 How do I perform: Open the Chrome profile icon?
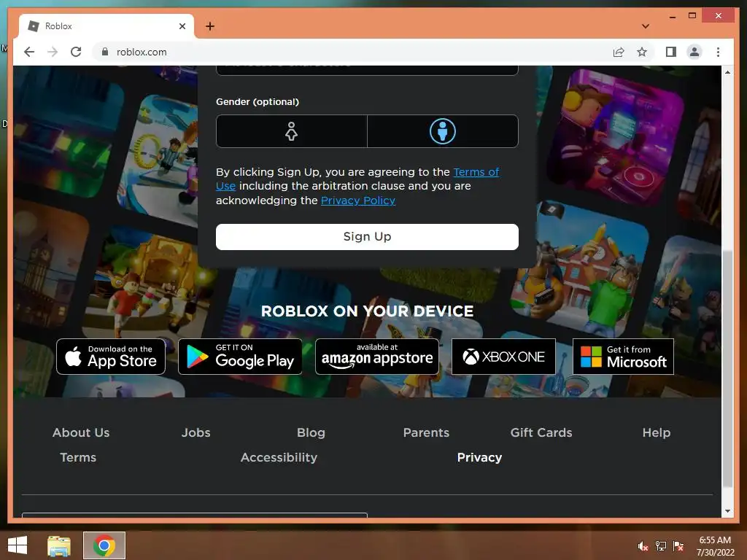[x=694, y=52]
